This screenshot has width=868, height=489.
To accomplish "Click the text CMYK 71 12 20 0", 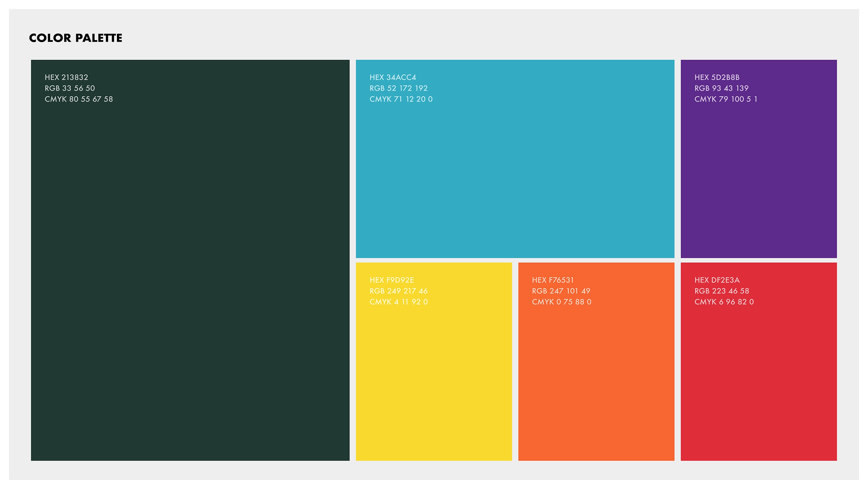I will pyautogui.click(x=401, y=99).
